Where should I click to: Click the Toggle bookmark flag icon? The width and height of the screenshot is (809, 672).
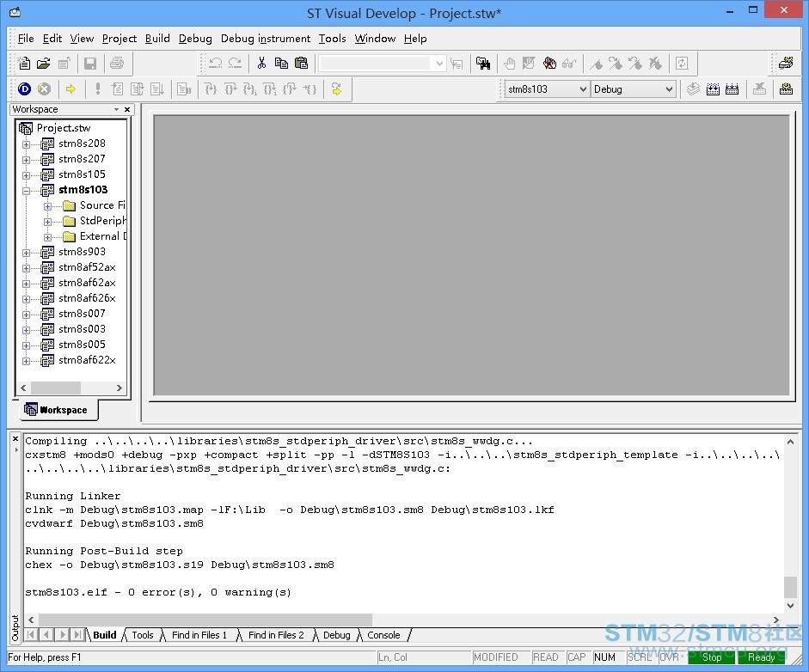click(597, 64)
